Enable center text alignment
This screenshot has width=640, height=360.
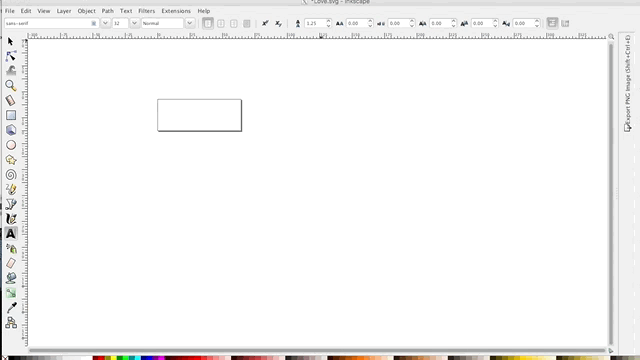click(221, 23)
